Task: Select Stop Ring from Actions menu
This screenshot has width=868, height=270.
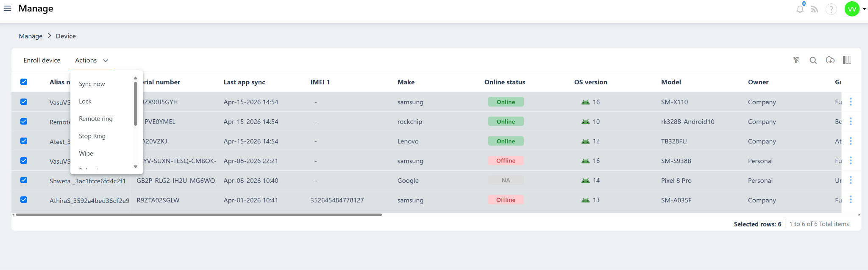Action: (x=92, y=136)
